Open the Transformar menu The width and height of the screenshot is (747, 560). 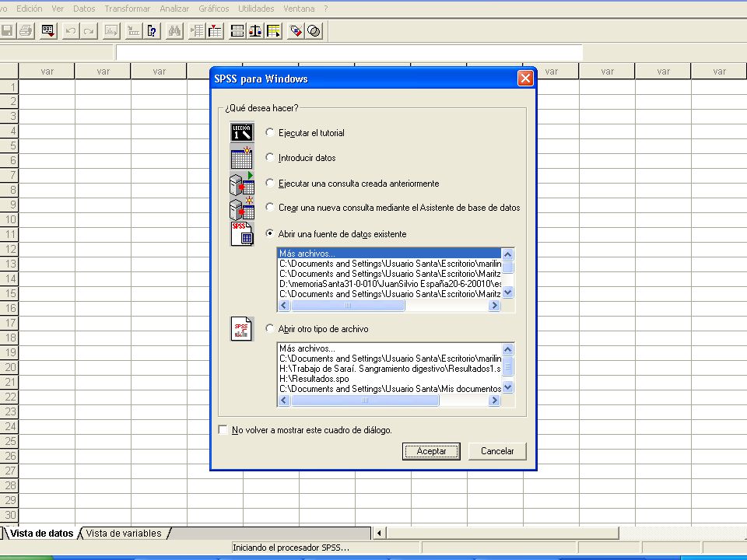[127, 9]
